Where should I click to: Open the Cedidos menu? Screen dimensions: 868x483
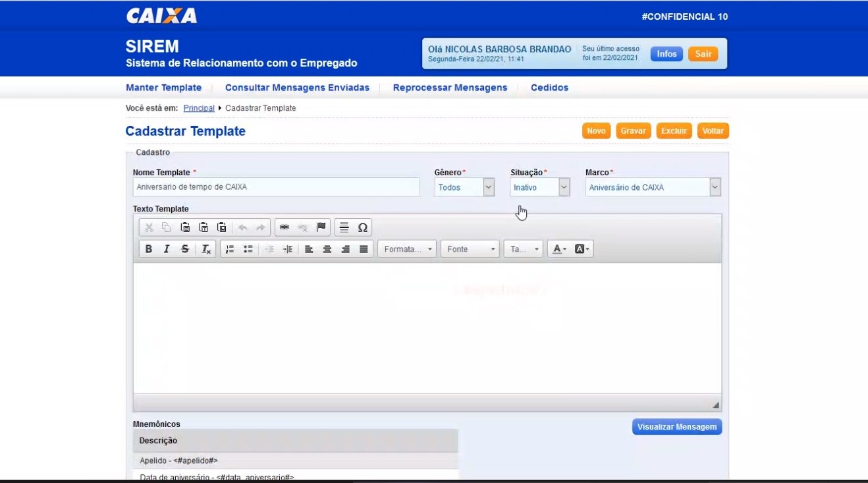click(549, 88)
